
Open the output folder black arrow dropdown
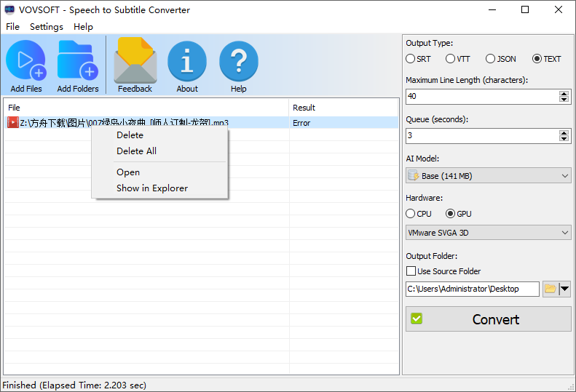coord(564,289)
